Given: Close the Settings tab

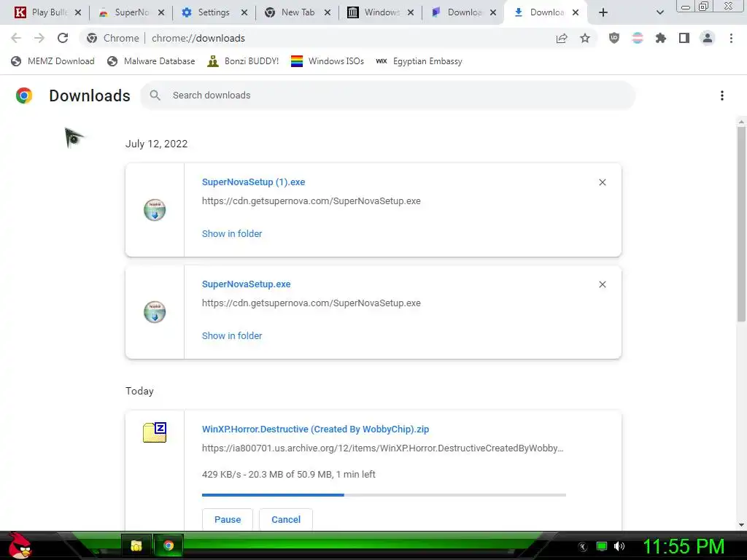Looking at the screenshot, I should pyautogui.click(x=244, y=12).
